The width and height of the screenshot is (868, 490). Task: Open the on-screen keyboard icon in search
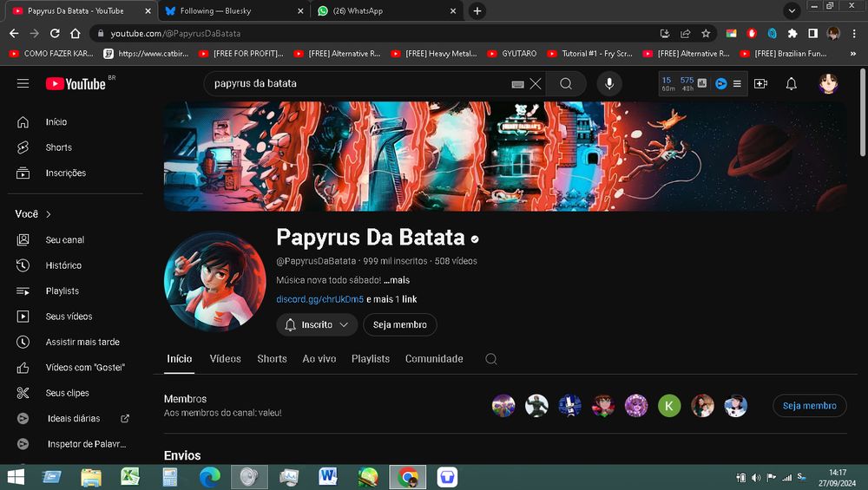517,84
